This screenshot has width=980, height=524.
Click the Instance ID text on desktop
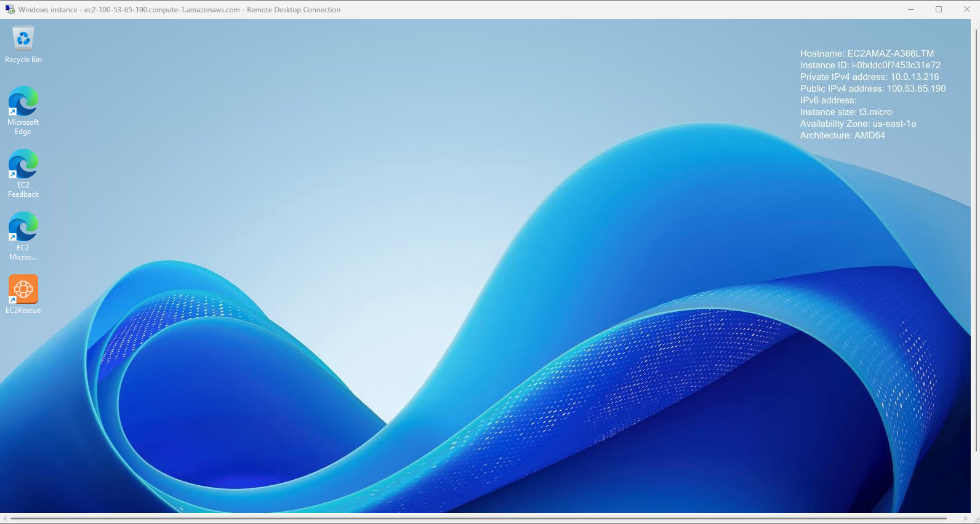tap(870, 65)
